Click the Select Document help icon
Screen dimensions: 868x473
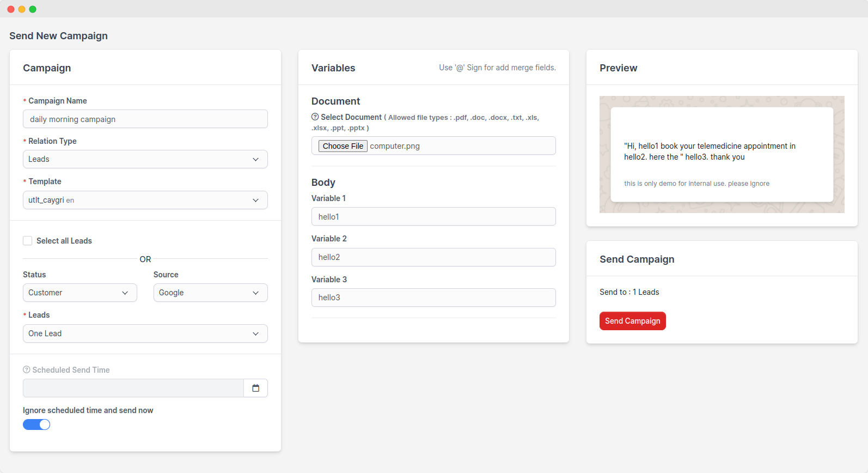click(315, 117)
